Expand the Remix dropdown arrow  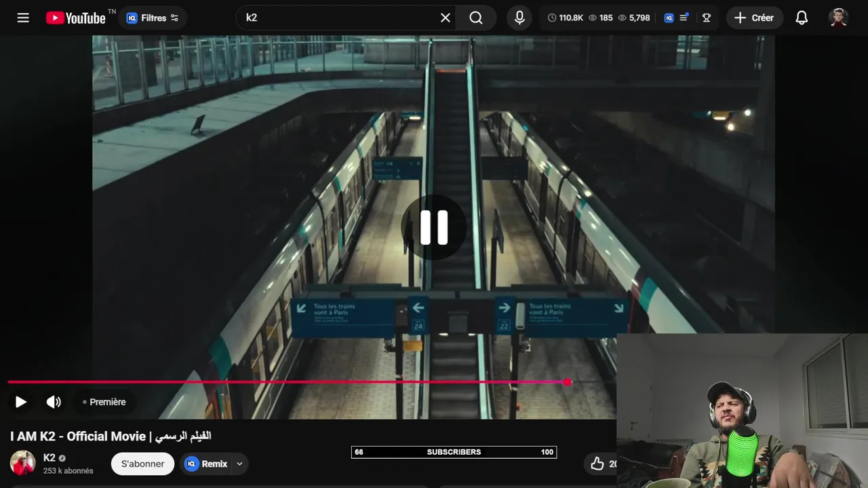coord(239,464)
